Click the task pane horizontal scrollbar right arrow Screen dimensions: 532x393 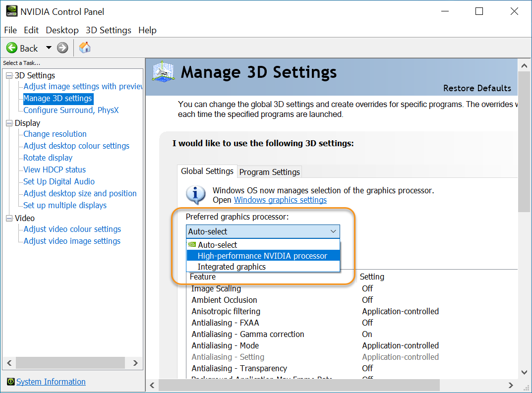135,363
